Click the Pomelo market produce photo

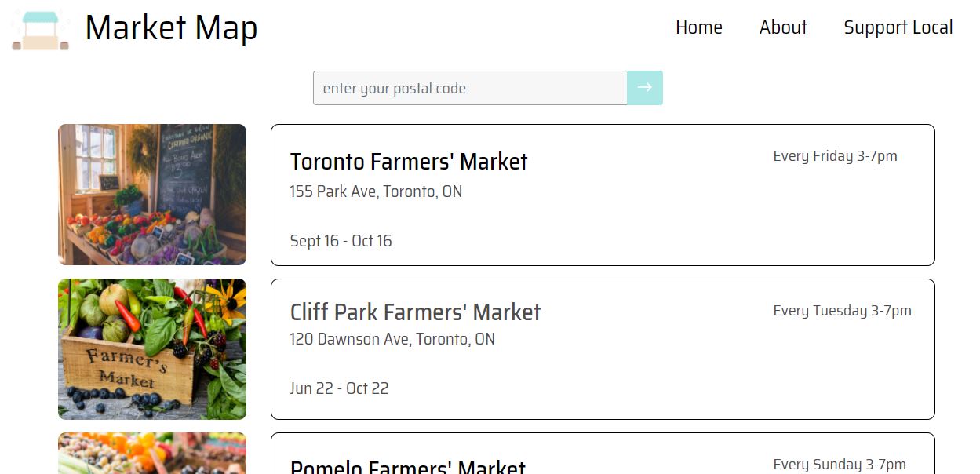(x=151, y=455)
